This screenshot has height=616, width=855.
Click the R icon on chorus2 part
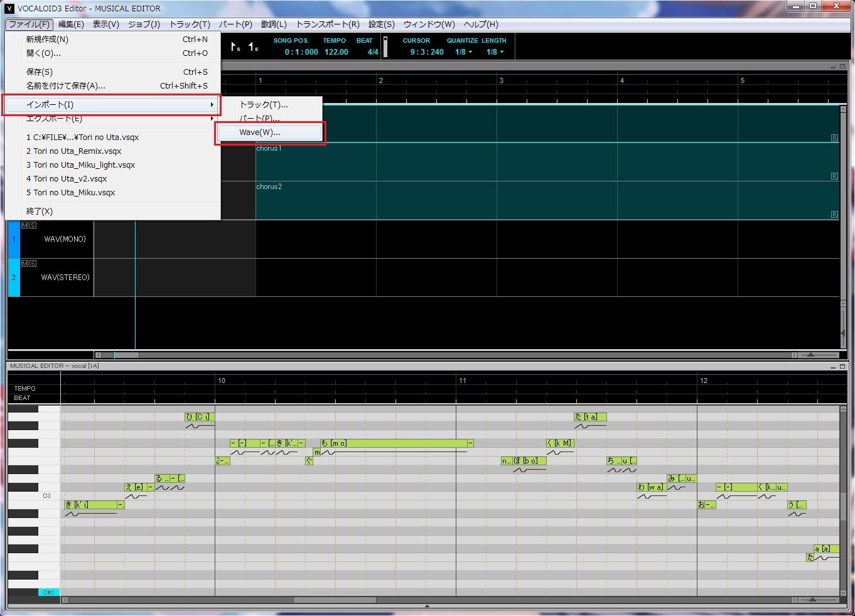click(x=834, y=214)
